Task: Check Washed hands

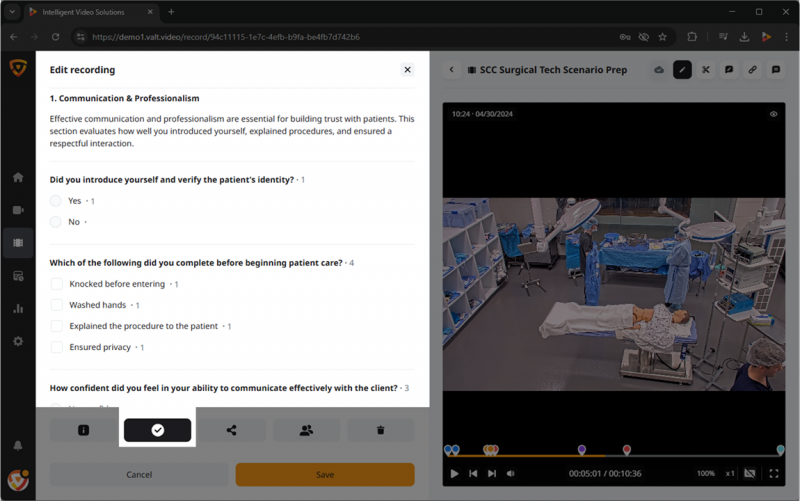Action: tap(57, 305)
